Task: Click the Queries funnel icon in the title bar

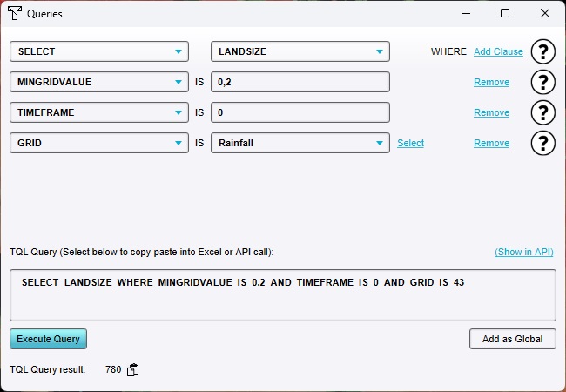Action: [14, 14]
